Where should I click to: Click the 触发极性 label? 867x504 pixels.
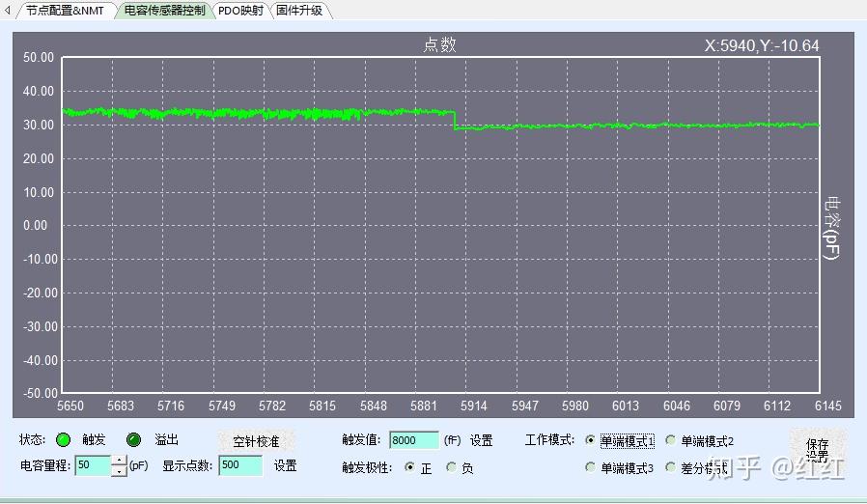pos(367,468)
